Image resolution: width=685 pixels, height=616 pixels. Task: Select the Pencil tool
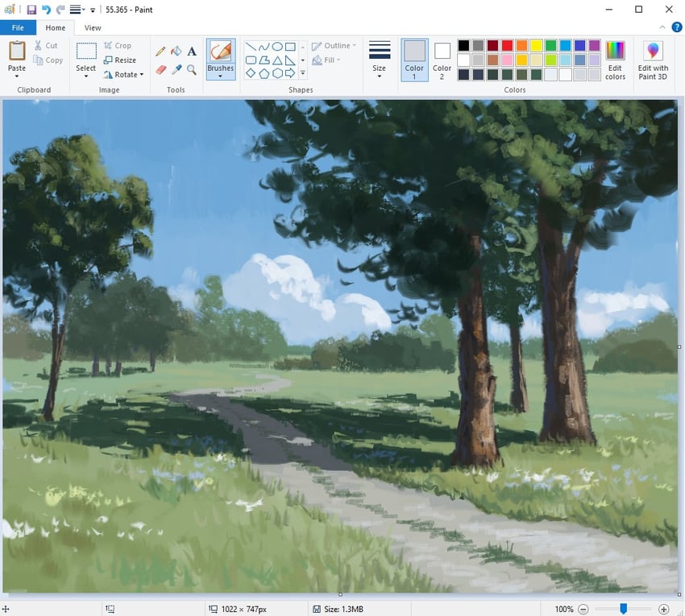click(160, 52)
